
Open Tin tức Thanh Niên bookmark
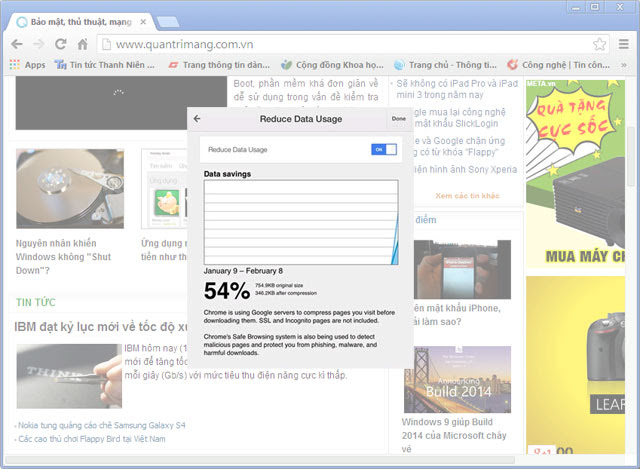105,65
